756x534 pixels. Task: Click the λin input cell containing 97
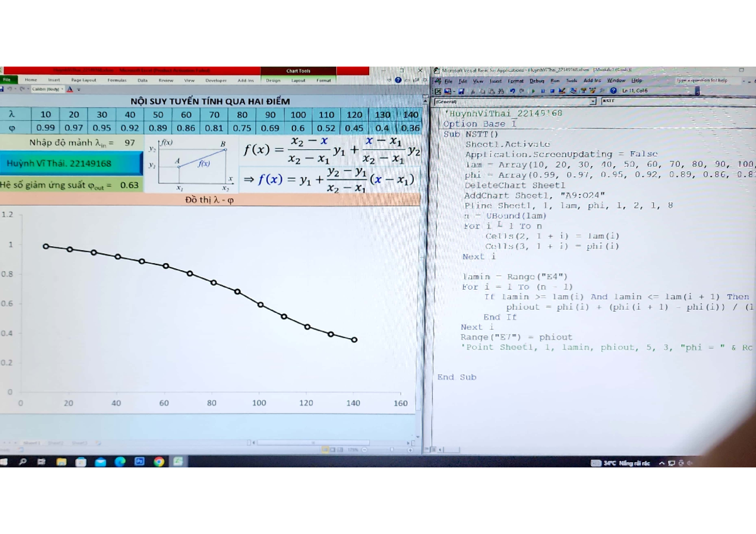point(130,143)
